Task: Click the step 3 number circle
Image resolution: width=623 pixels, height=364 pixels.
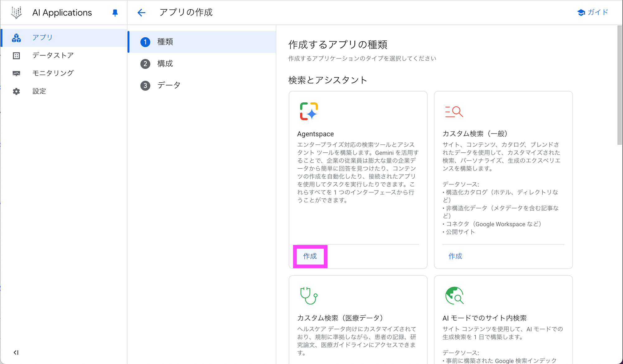Action: (x=145, y=86)
